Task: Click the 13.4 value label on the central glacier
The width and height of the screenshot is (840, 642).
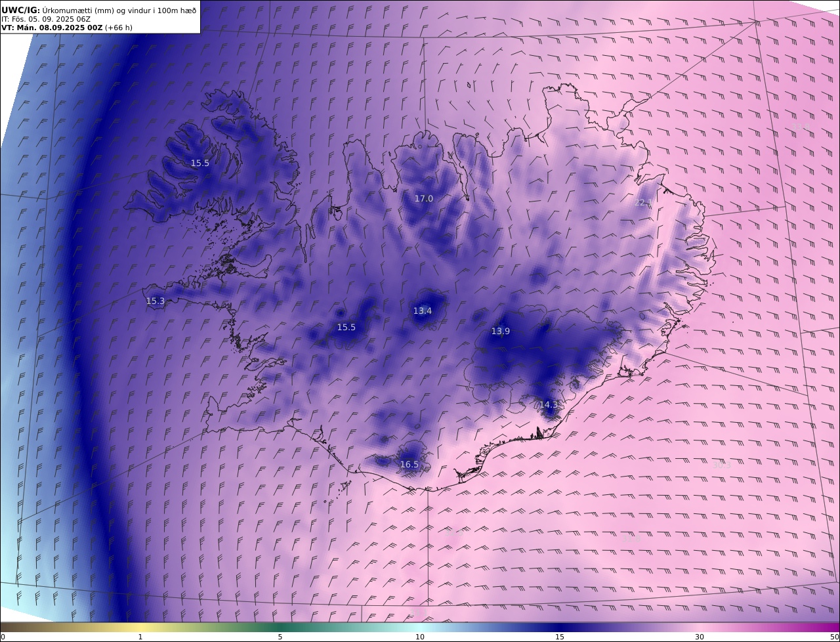Action: [423, 310]
